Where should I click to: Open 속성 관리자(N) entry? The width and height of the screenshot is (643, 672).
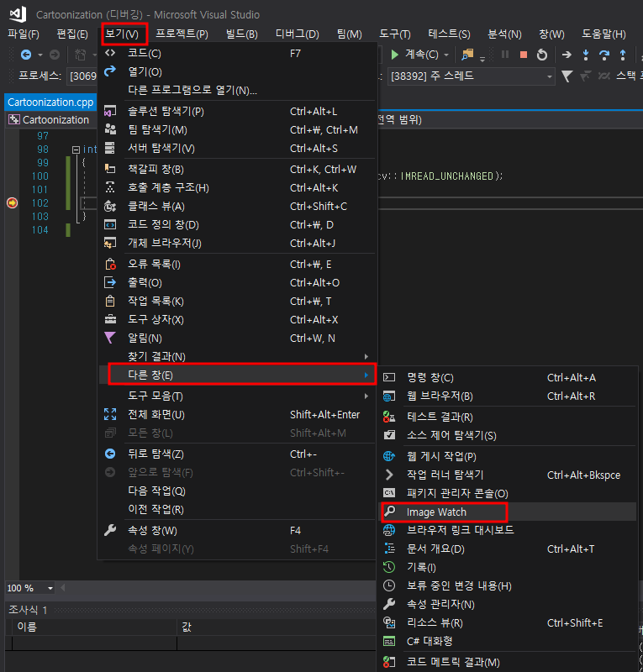(508, 604)
